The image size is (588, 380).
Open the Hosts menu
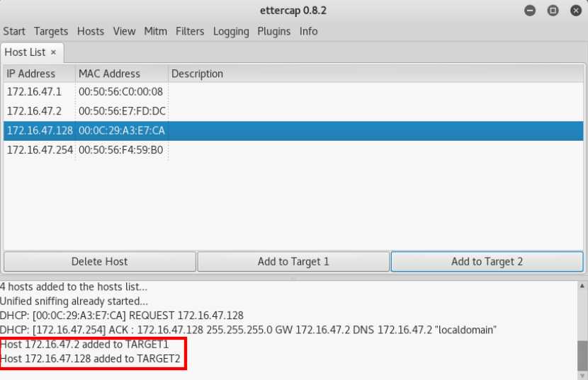[91, 31]
